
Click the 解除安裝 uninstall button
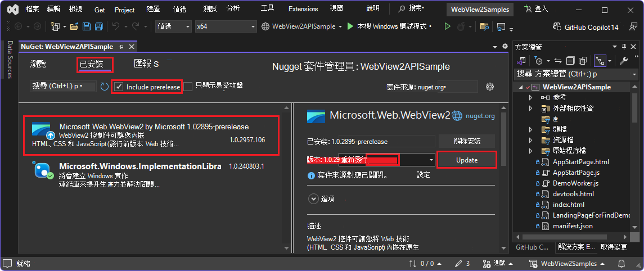click(467, 141)
